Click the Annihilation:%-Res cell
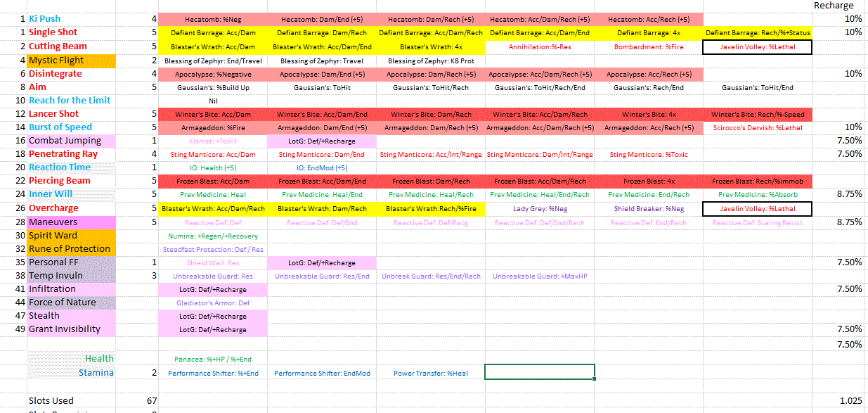The width and height of the screenshot is (868, 413). 540,47
